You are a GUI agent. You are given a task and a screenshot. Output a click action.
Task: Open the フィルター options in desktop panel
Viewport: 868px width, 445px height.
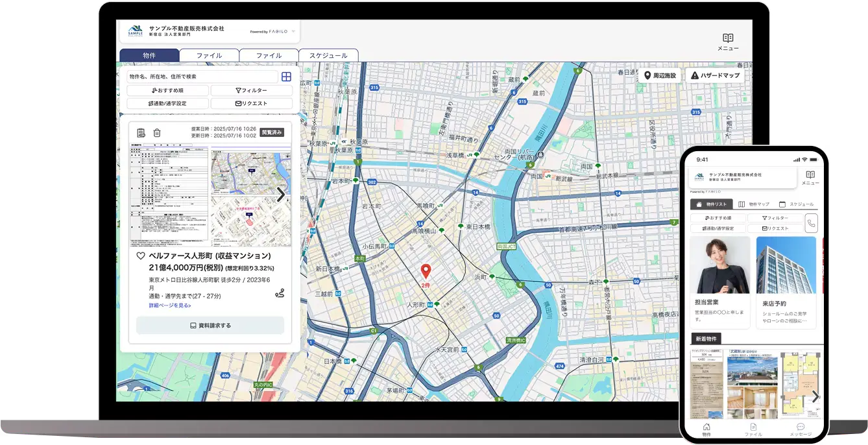point(251,91)
